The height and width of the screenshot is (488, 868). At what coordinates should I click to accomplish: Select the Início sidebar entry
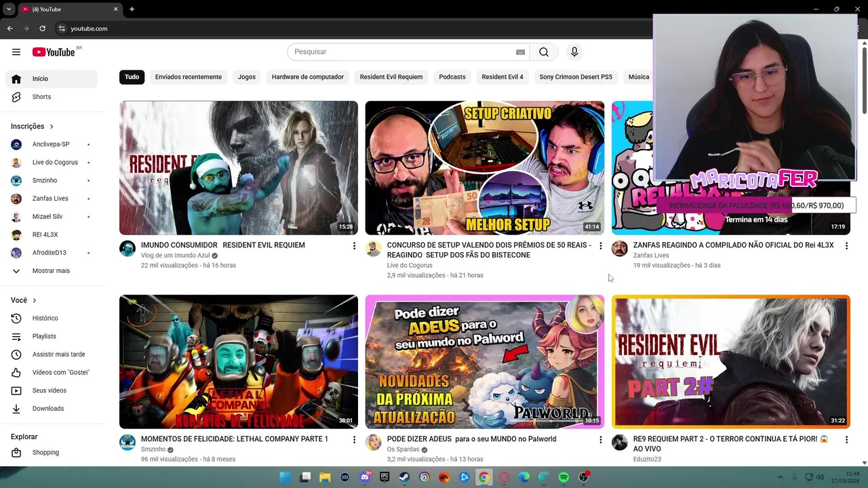[x=52, y=79]
